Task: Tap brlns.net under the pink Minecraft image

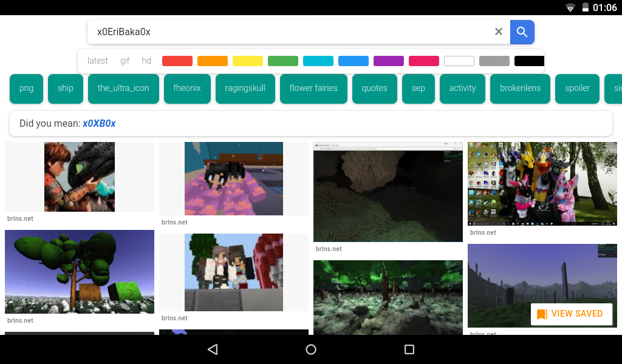Action: [174, 222]
